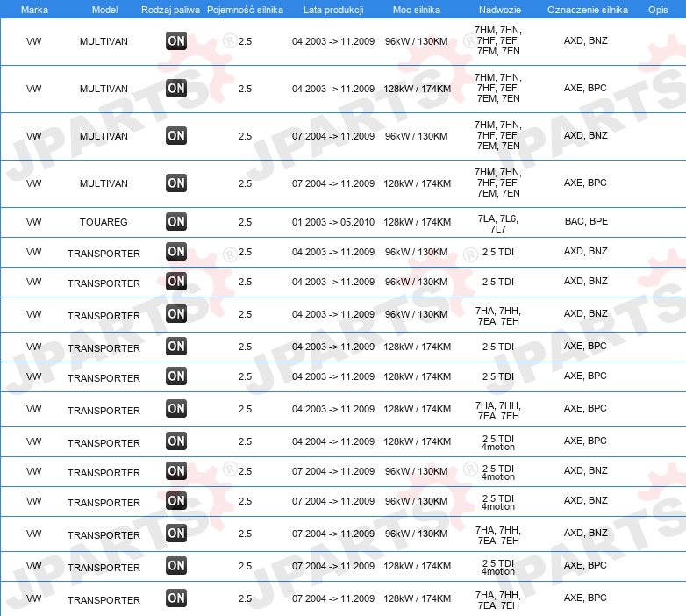Viewport: 686px width, 616px height.
Task: Select body codes 7LA, 7L6, 7L7
Action: point(498,224)
